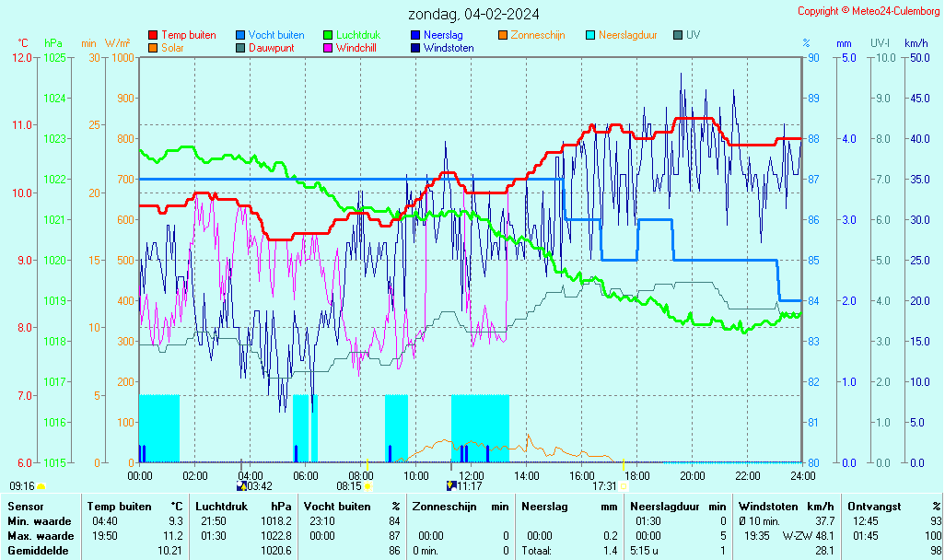The height and width of the screenshot is (560, 945).
Task: Click the Neerslag legend label
Action: click(x=443, y=35)
